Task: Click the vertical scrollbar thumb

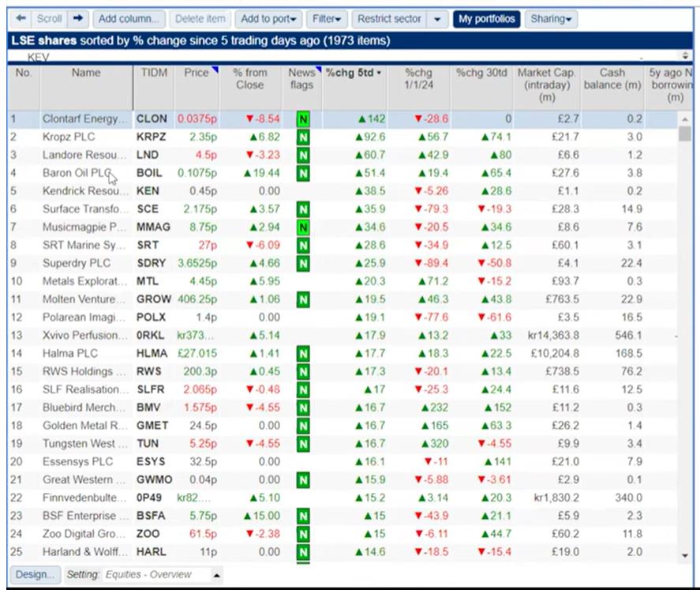Action: click(685, 133)
